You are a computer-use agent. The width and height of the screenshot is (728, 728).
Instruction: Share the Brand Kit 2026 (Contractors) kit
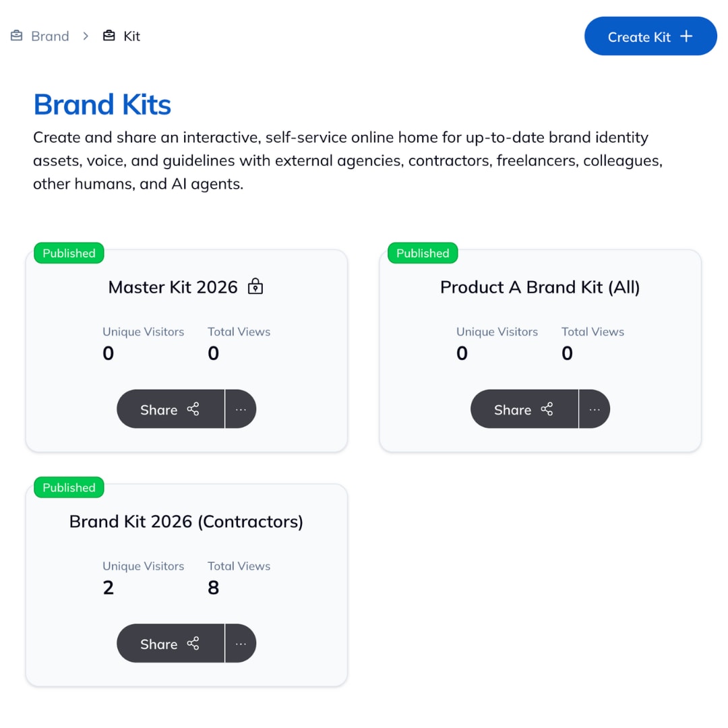click(x=169, y=643)
